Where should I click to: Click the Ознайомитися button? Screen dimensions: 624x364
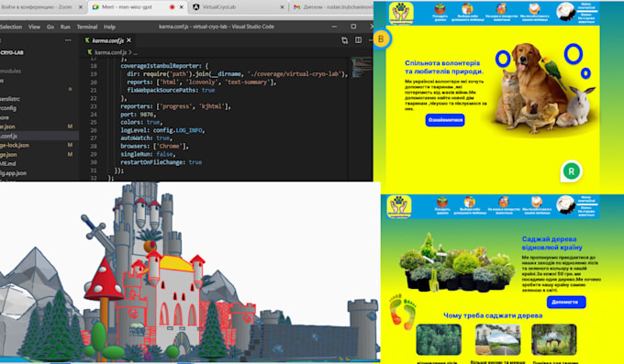tap(445, 120)
